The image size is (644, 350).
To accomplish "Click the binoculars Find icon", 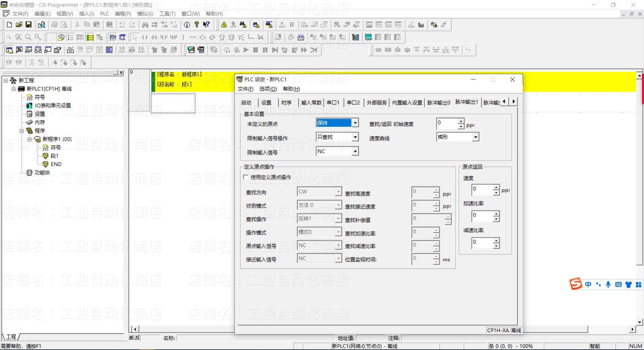I will click(145, 25).
